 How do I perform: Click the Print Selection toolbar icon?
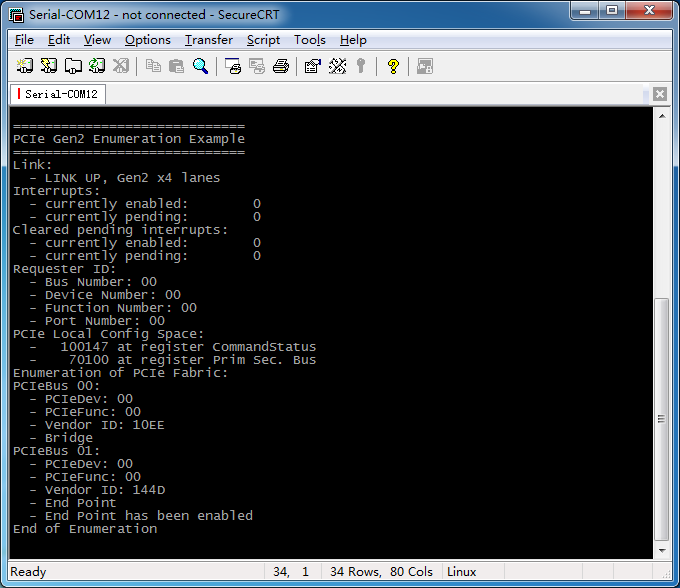click(x=257, y=66)
